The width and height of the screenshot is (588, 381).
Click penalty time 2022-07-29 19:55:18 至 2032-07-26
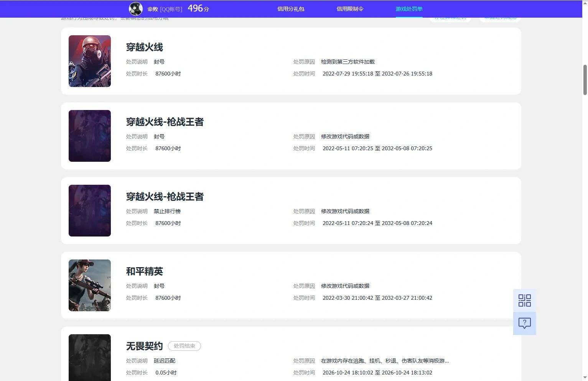coord(377,74)
